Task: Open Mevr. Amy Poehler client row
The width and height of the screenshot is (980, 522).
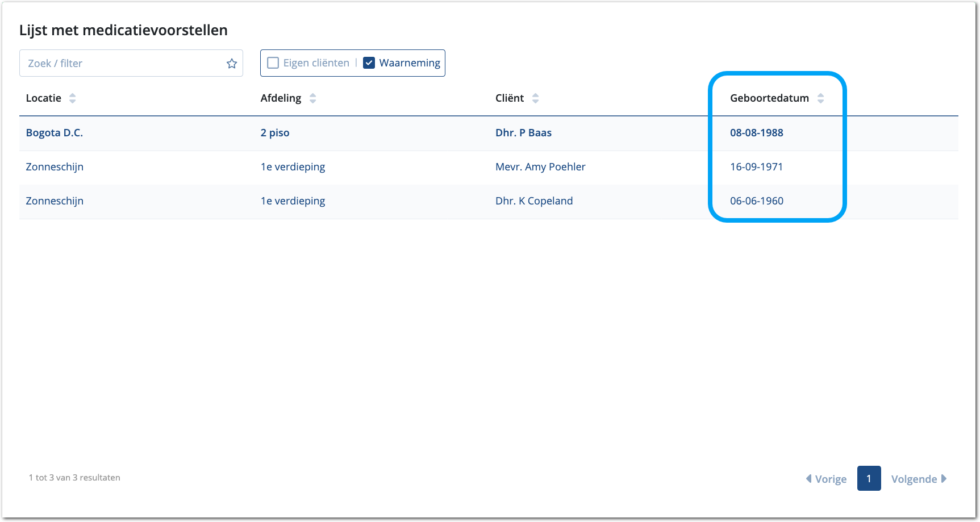Action: pyautogui.click(x=540, y=167)
